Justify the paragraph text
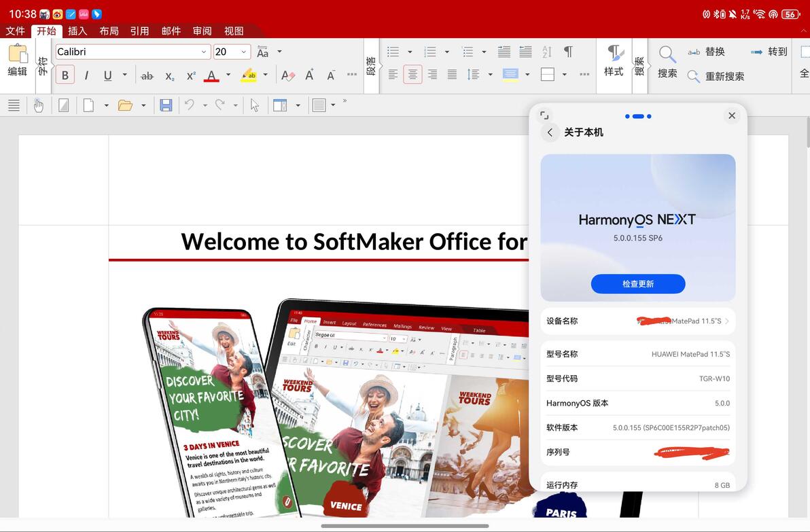Screen dimensions: 810x532 click(x=452, y=74)
